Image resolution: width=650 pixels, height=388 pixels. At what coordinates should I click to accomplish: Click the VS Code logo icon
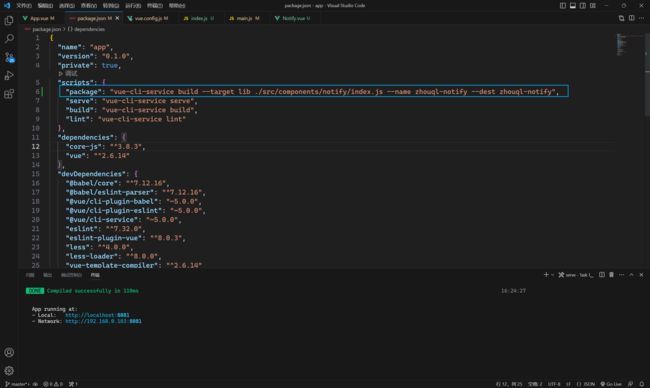coord(7,5)
